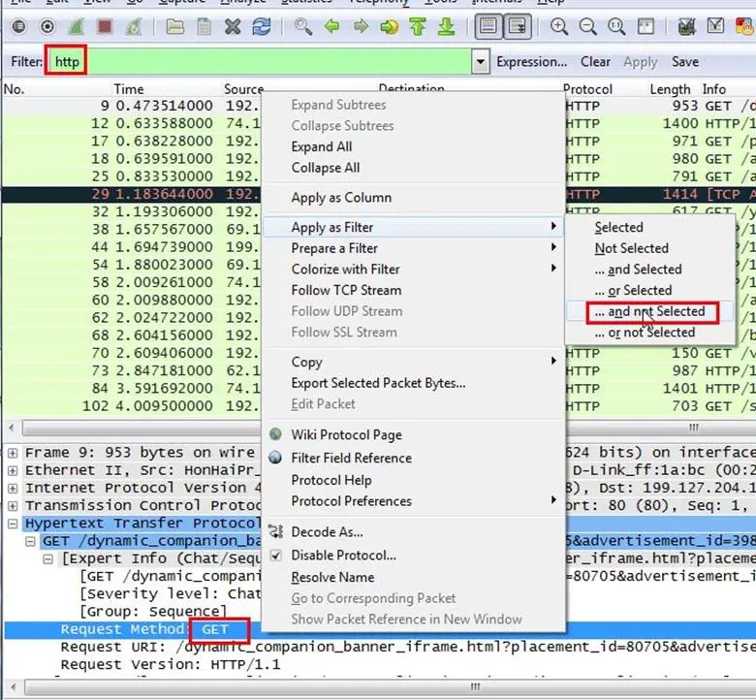Choose '... and not Selected' submenu option
Screen dimensions: 756x700
650,311
